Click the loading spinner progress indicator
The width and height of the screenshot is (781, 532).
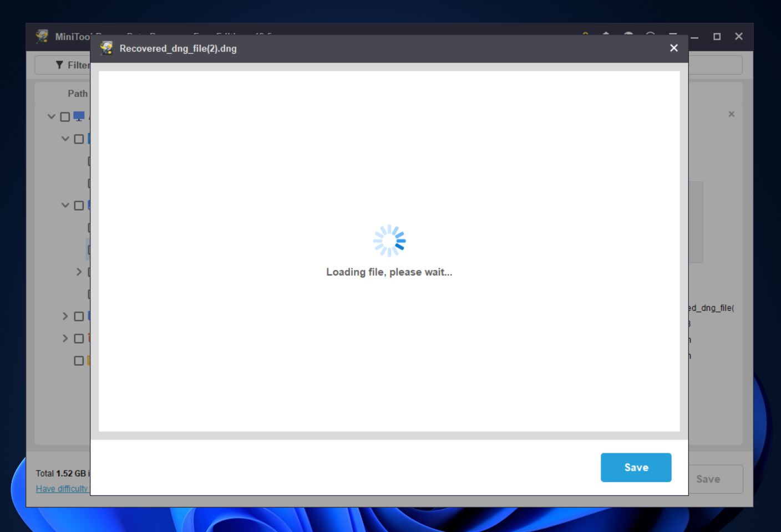(389, 240)
